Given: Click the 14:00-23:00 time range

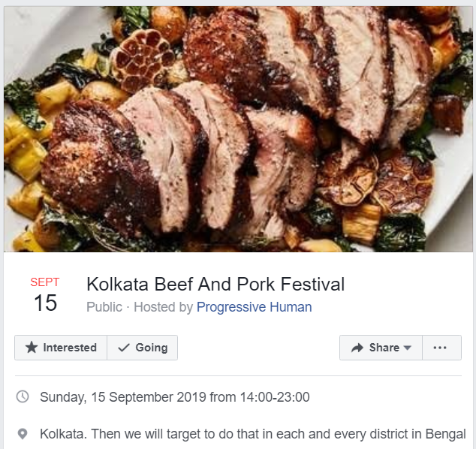Looking at the screenshot, I should click(x=274, y=396).
